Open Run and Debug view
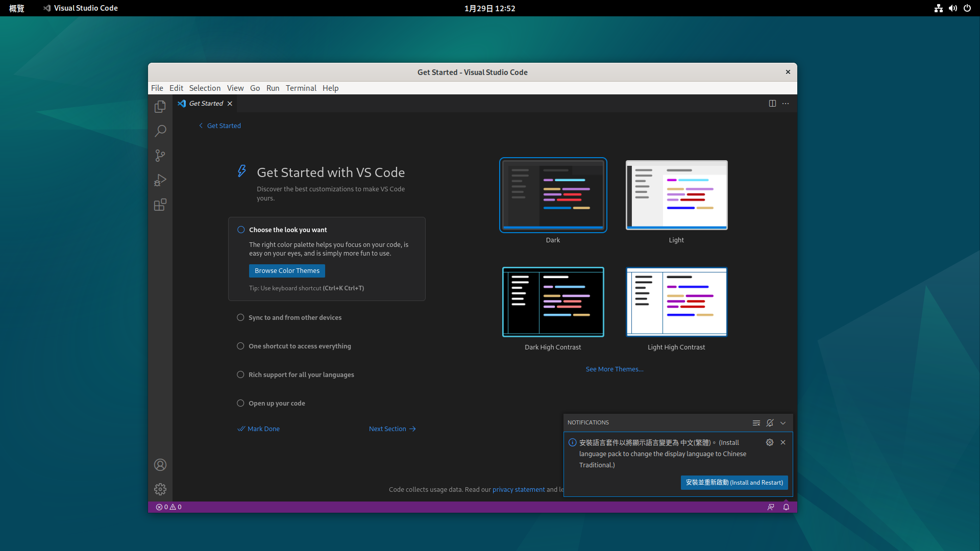 point(160,180)
